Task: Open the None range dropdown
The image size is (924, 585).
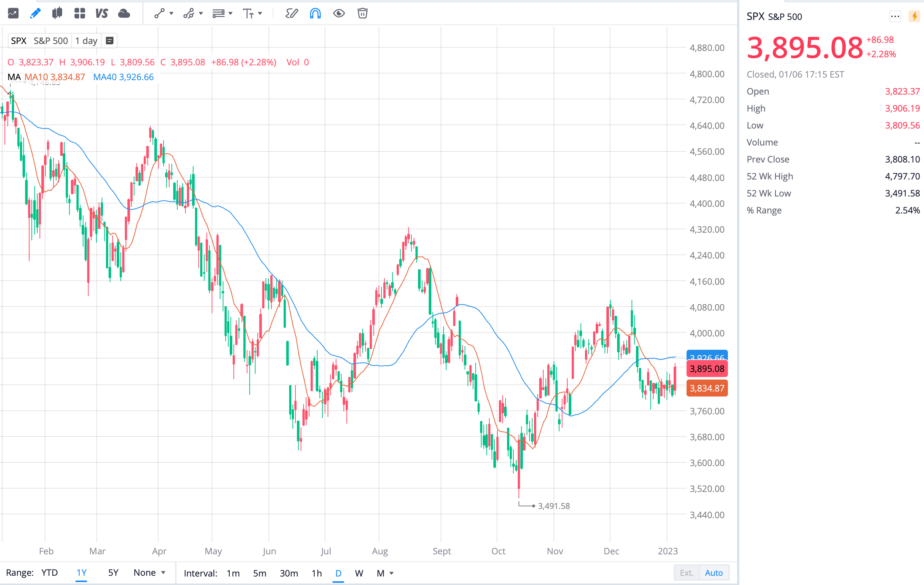Action: 149,573
